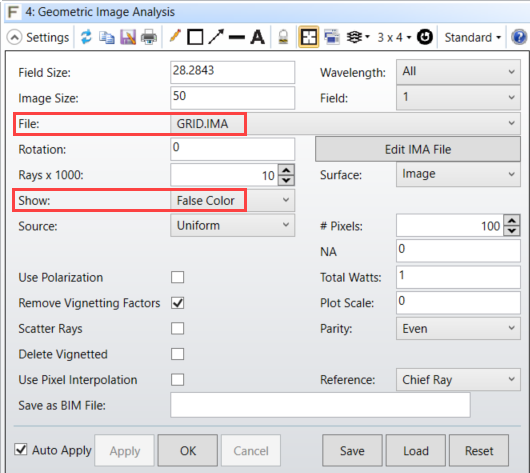
Task: Expand the Parity dropdown
Action: coord(458,328)
